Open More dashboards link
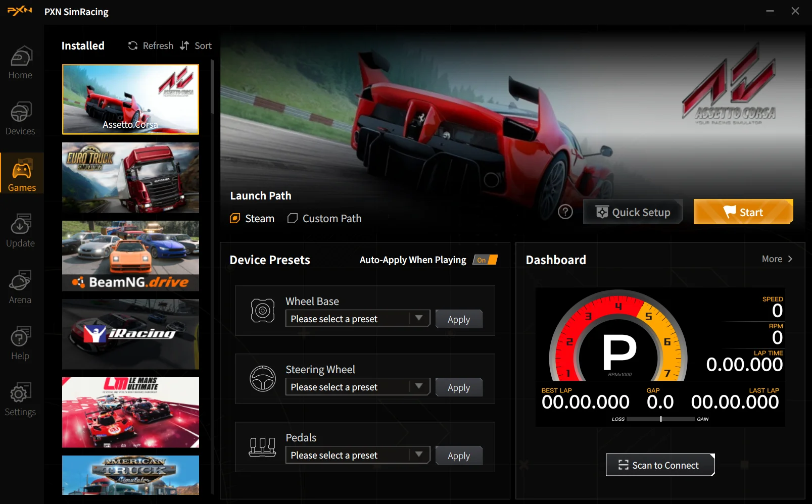Image resolution: width=812 pixels, height=504 pixels. tap(777, 259)
